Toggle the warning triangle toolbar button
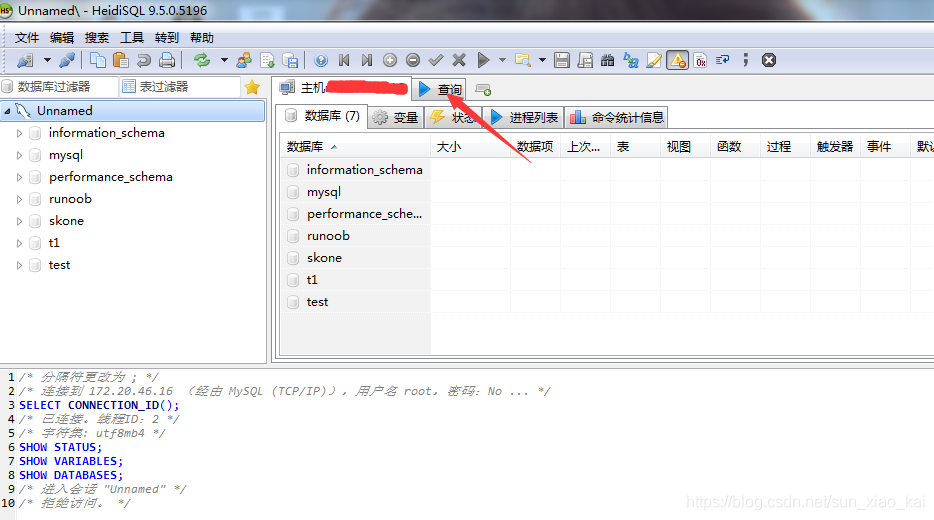The width and height of the screenshot is (934, 520). [677, 60]
